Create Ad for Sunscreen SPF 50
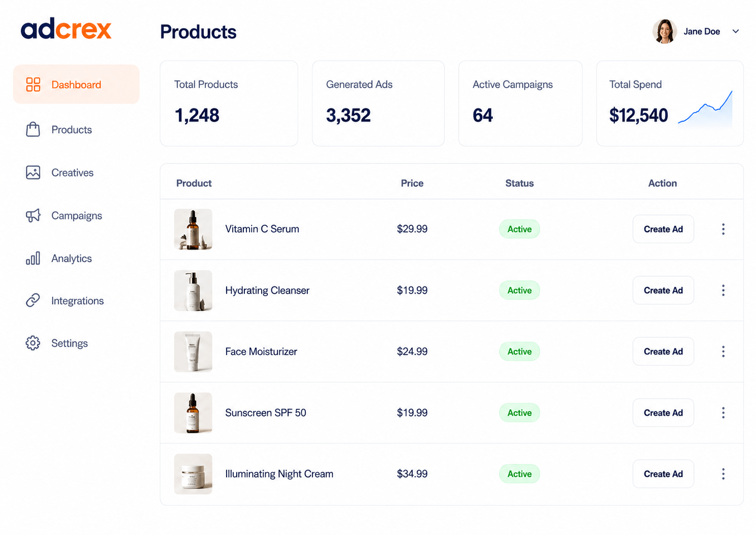 (x=663, y=413)
